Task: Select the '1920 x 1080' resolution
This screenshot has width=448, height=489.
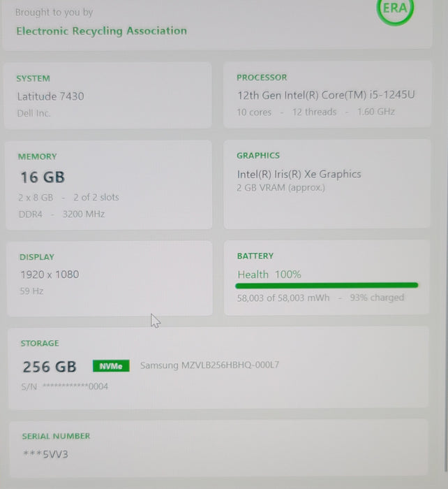Action: (50, 275)
